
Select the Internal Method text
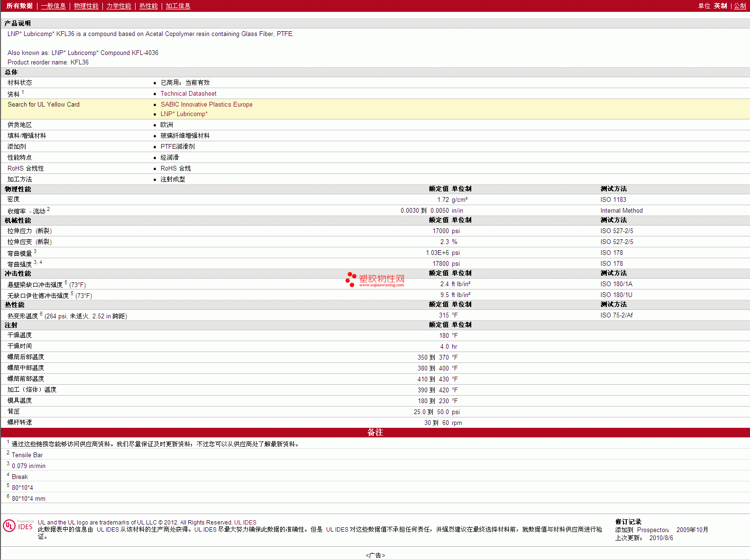(x=622, y=211)
